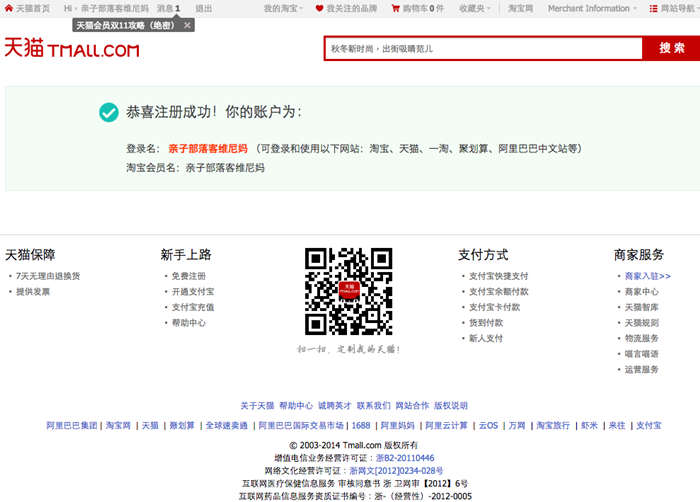Click the red 搜索 search button
The height and width of the screenshot is (502, 700).
tap(671, 48)
